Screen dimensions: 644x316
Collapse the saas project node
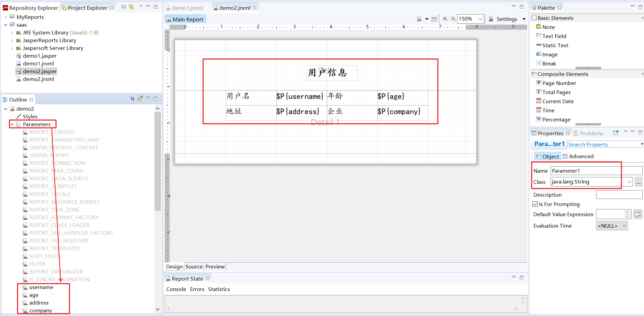coord(5,25)
